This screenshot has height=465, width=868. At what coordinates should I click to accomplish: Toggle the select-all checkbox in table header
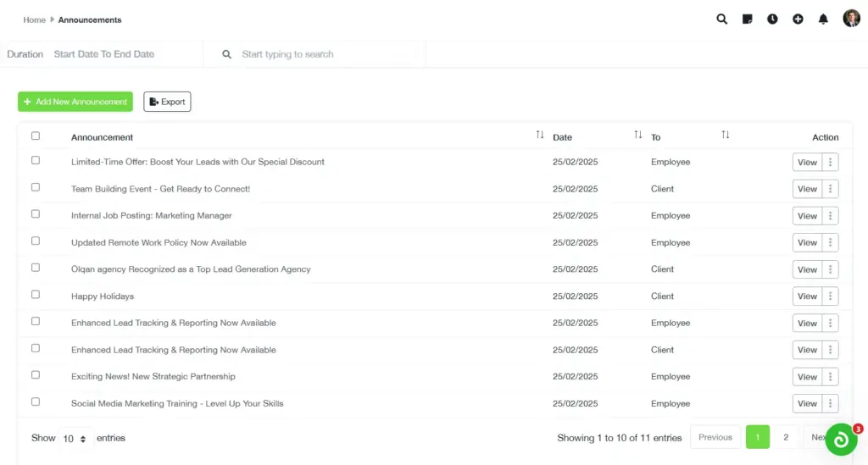36,136
